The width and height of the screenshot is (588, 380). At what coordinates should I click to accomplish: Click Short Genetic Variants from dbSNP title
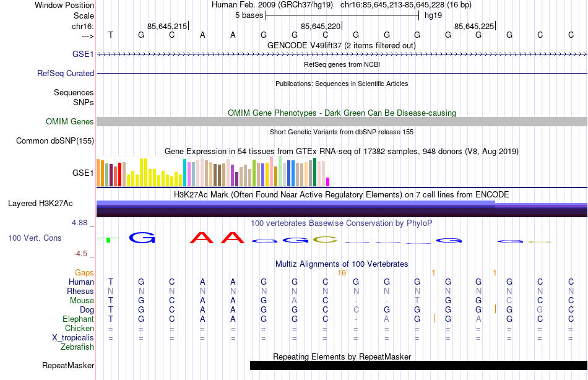coord(342,132)
